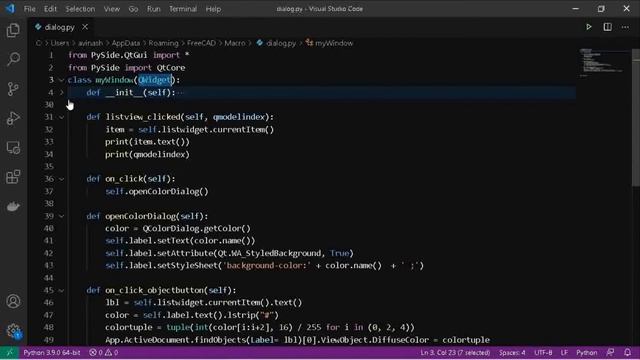640x360 pixels.
Task: Open the Extensions view
Action: tap(13, 177)
